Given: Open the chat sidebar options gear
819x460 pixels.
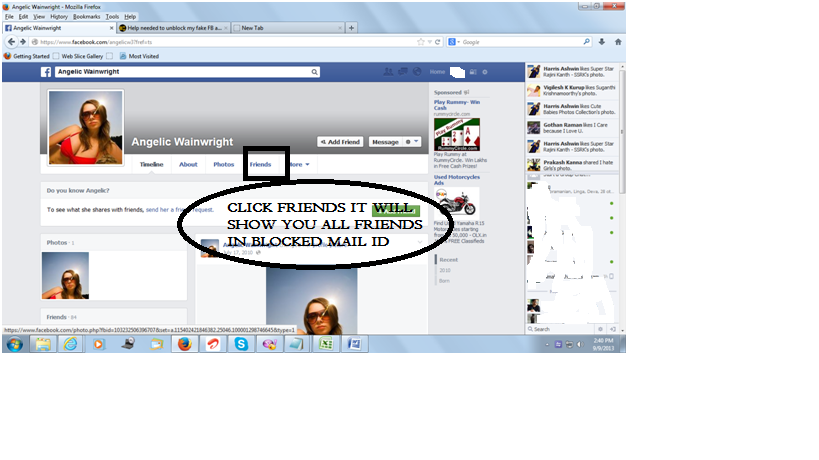Looking at the screenshot, I should [600, 329].
